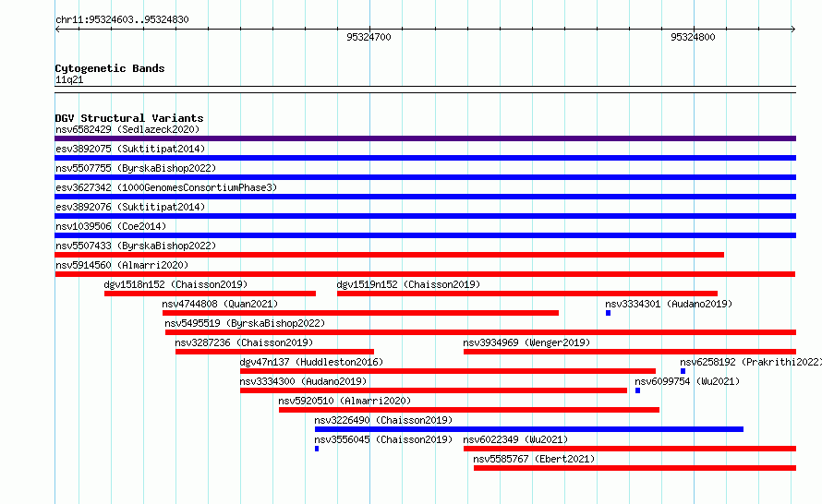
Task: Click the right arrow end of ruler
Action: (792, 29)
